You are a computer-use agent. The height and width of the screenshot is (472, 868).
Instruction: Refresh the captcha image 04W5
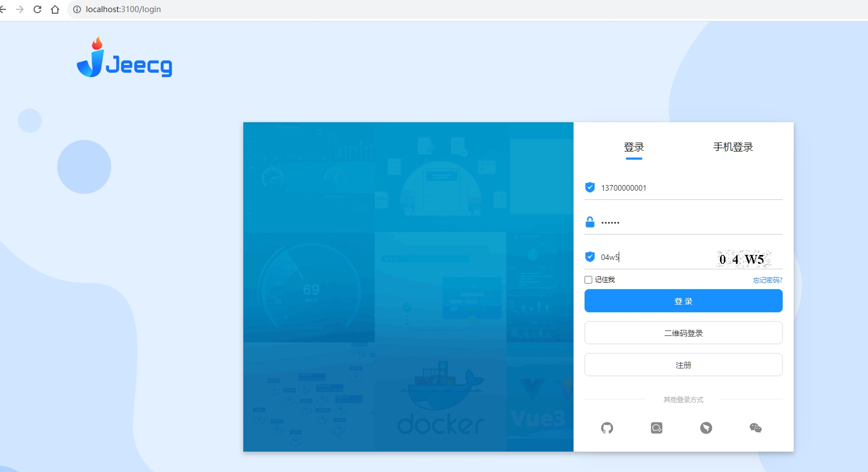coord(743,259)
